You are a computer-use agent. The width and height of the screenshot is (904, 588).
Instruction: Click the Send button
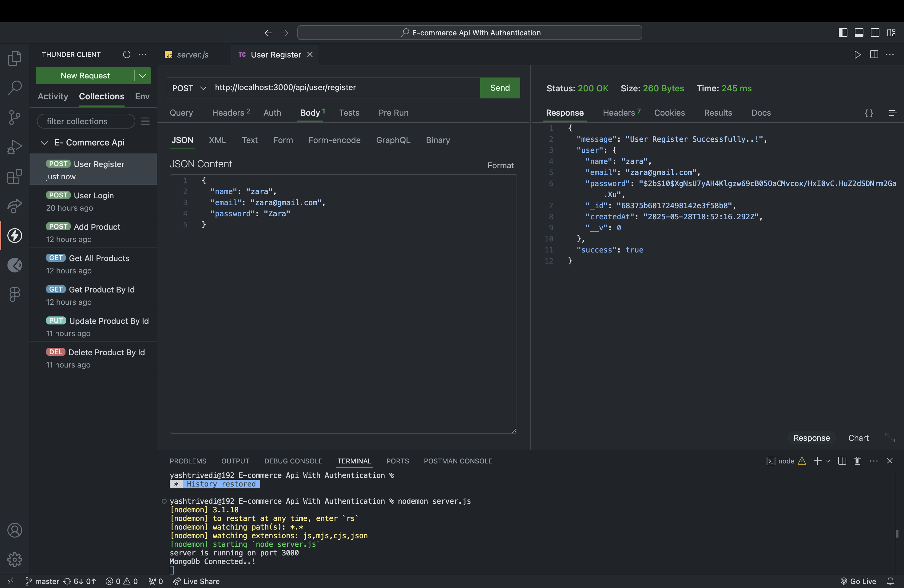pyautogui.click(x=499, y=88)
